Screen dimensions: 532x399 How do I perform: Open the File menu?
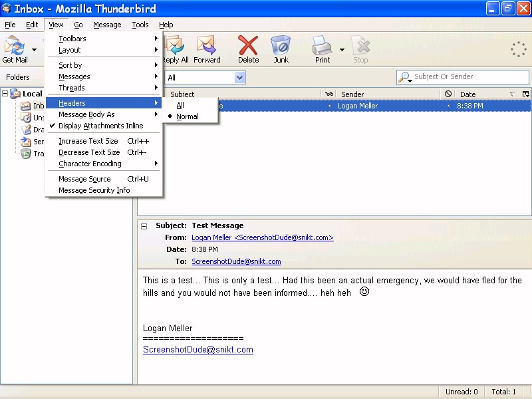(10, 25)
